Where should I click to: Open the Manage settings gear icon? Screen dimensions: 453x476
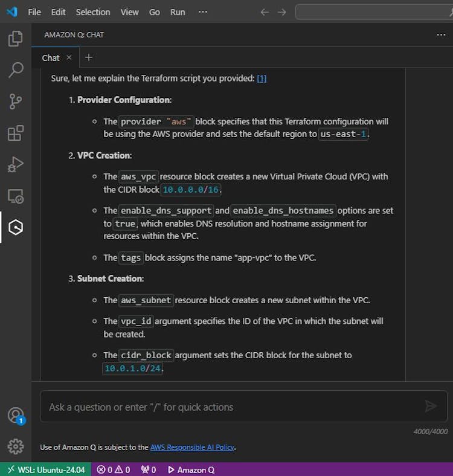coord(16,446)
